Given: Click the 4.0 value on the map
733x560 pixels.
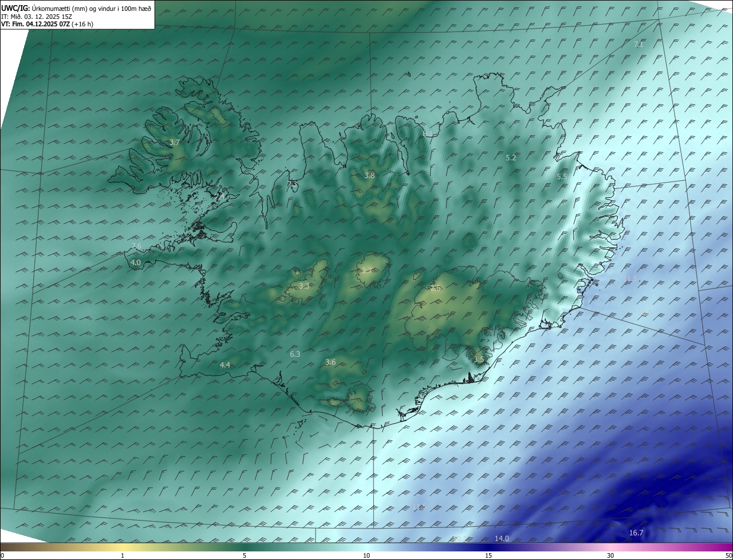Looking at the screenshot, I should tap(136, 262).
